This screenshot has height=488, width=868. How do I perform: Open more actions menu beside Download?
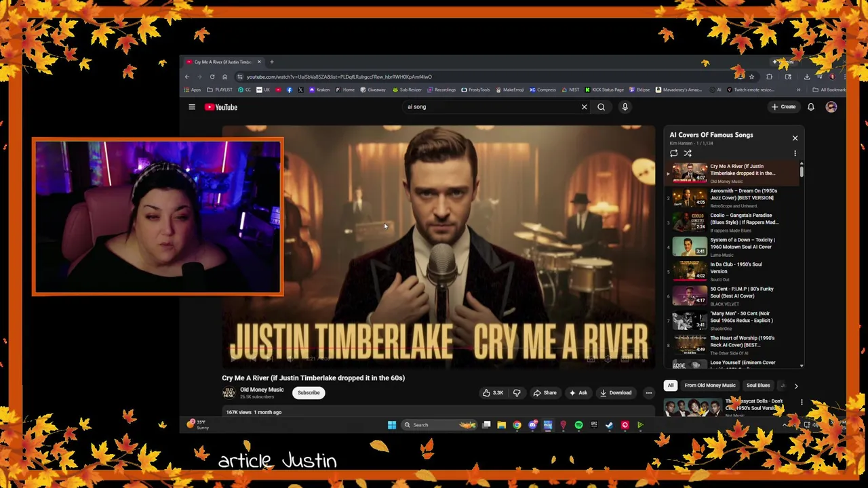649,392
